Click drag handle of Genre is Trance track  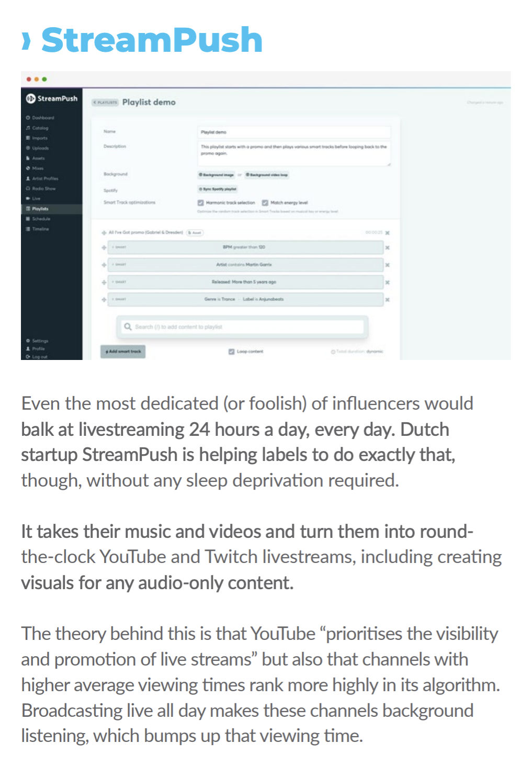click(104, 299)
